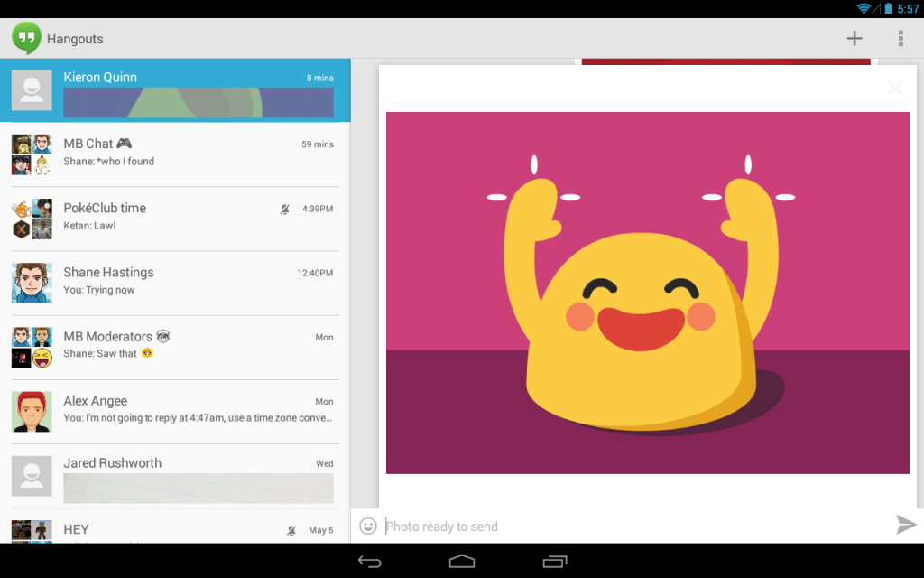Tap the 8 mins timestamp
This screenshot has height=578, width=924.
320,78
